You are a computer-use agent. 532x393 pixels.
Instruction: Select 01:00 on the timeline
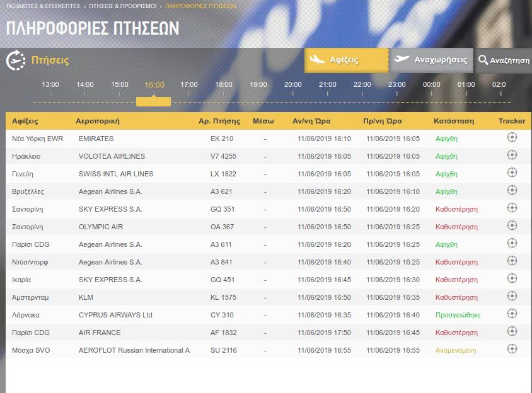point(466,84)
